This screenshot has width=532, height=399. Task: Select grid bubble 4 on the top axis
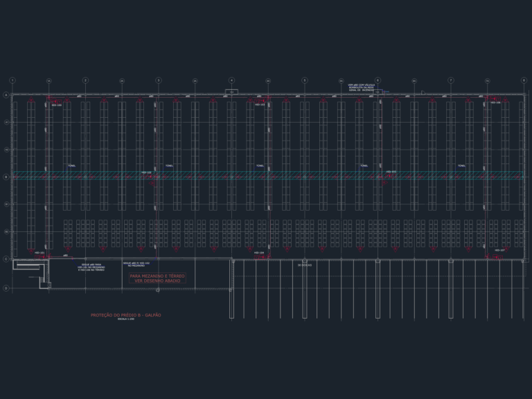[x=232, y=80]
